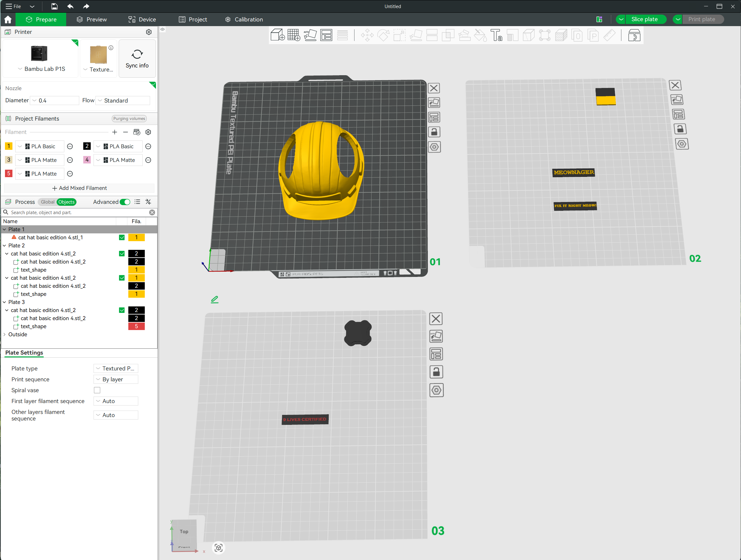Click the Add model cube icon

(x=277, y=35)
